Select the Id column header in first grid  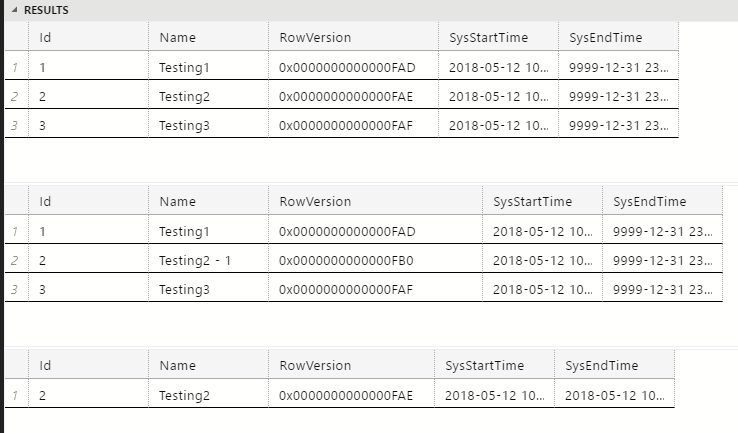tap(88, 37)
